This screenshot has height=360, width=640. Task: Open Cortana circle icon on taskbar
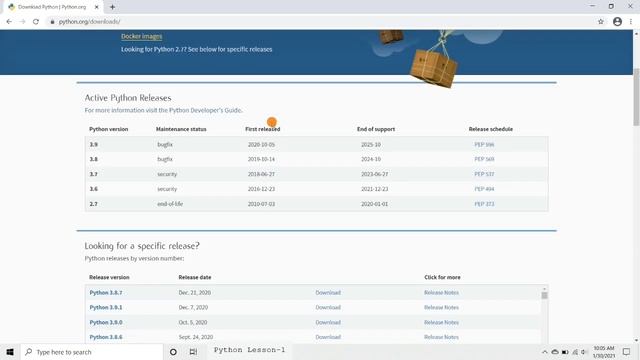tap(173, 352)
